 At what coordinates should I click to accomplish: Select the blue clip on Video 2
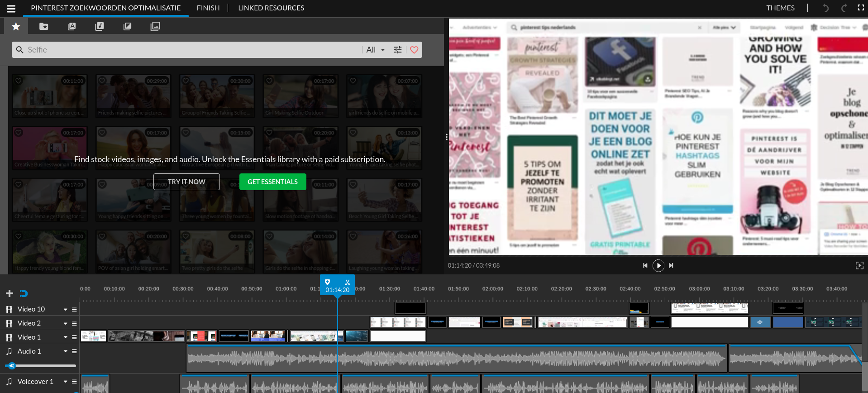point(788,322)
